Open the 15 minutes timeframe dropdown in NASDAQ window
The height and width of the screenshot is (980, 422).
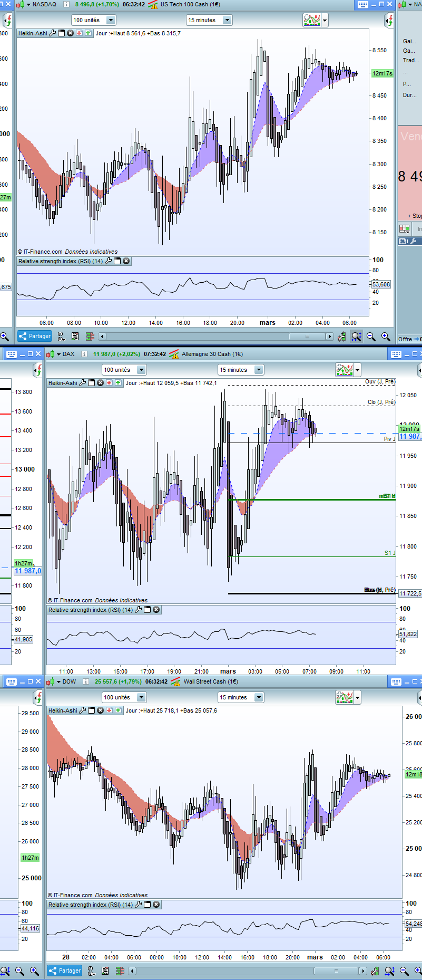(209, 20)
